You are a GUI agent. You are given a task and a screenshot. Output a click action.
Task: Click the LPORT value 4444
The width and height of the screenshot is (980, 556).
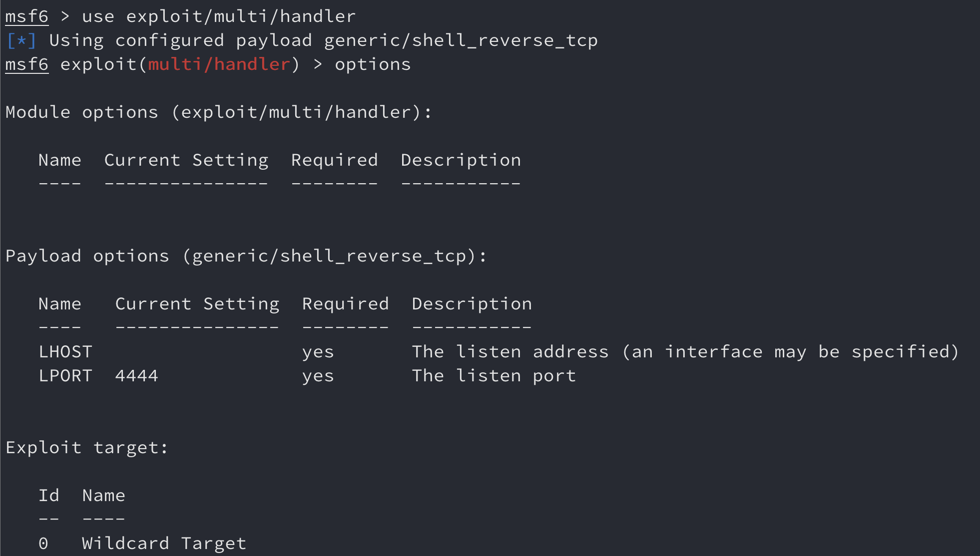point(137,376)
